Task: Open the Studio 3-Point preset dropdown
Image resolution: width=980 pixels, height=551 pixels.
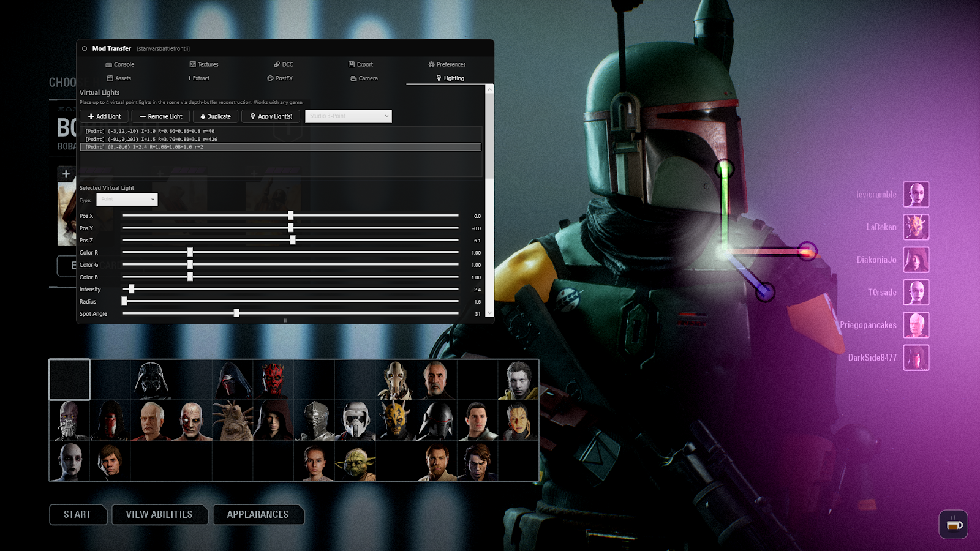Action: point(348,116)
